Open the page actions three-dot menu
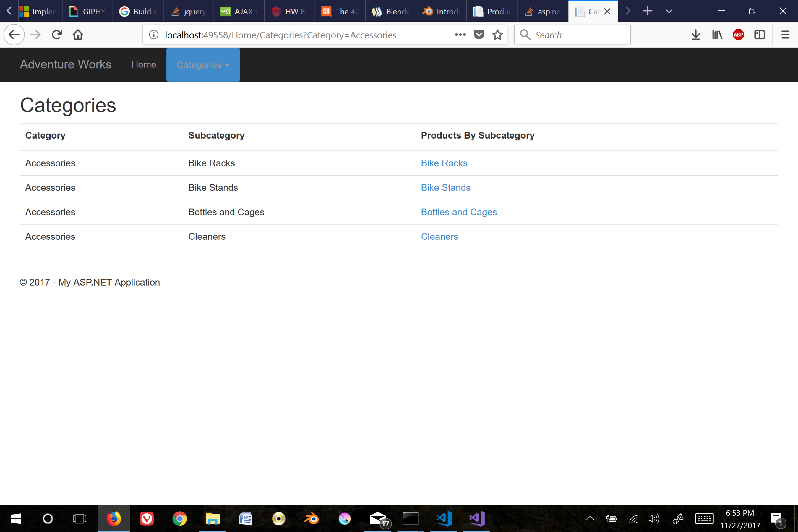The width and height of the screenshot is (798, 532). click(x=460, y=35)
